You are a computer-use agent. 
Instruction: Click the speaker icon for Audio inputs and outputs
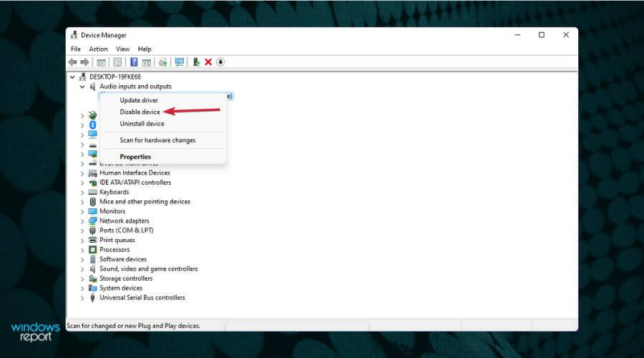[x=93, y=87]
